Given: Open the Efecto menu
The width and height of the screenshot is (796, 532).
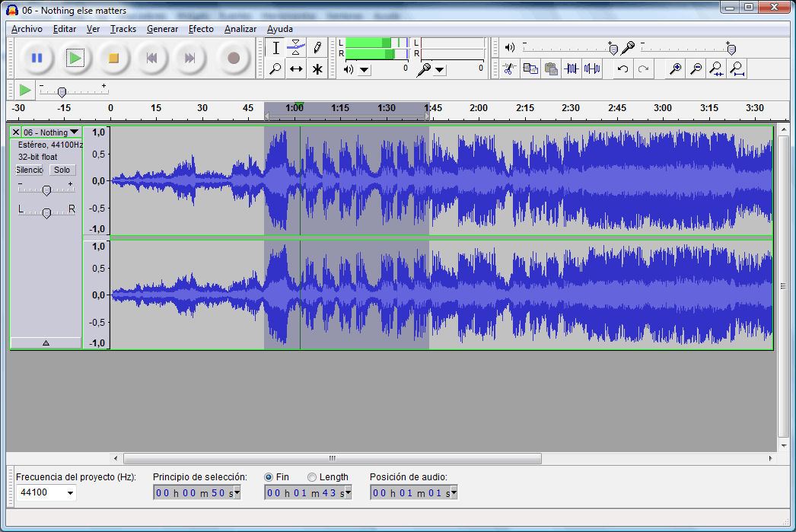Looking at the screenshot, I should tap(201, 29).
